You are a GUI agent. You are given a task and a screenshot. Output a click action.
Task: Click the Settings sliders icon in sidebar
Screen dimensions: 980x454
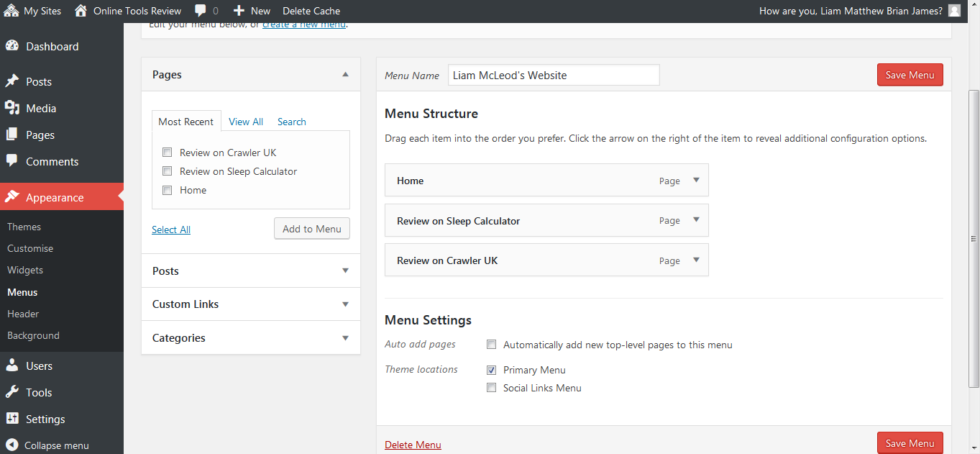click(12, 419)
